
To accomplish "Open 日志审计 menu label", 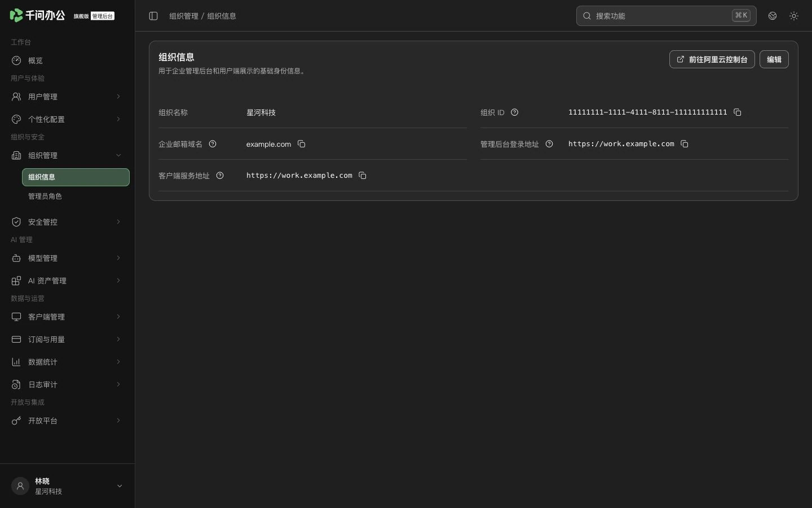I will 43,384.
